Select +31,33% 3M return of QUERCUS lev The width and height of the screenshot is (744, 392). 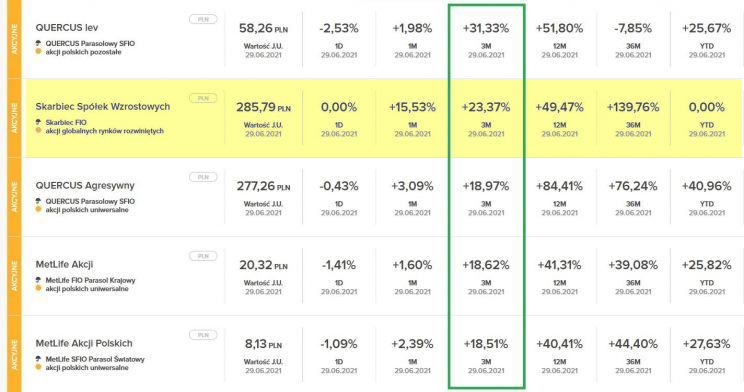click(x=486, y=28)
